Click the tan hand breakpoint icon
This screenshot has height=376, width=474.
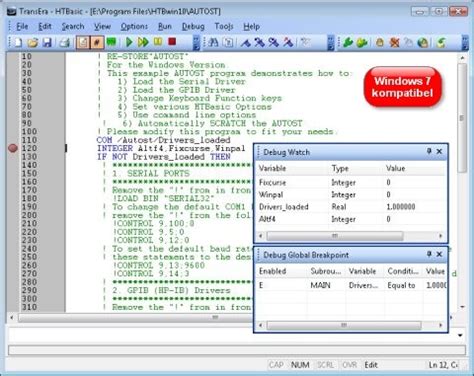tap(380, 43)
